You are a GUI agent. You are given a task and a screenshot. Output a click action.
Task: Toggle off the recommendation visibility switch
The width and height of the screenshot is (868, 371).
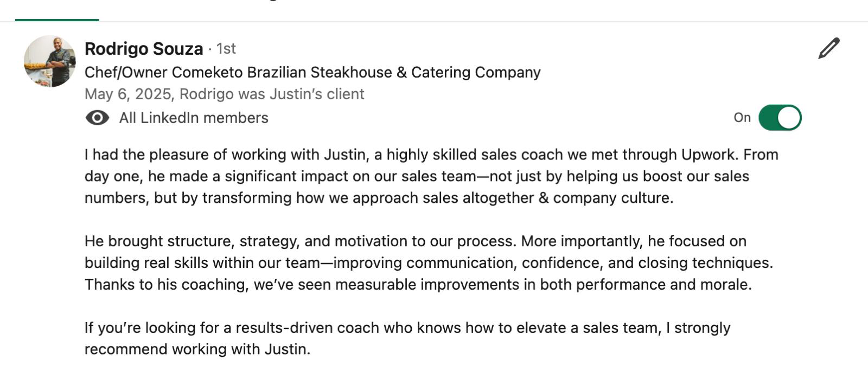tap(780, 118)
